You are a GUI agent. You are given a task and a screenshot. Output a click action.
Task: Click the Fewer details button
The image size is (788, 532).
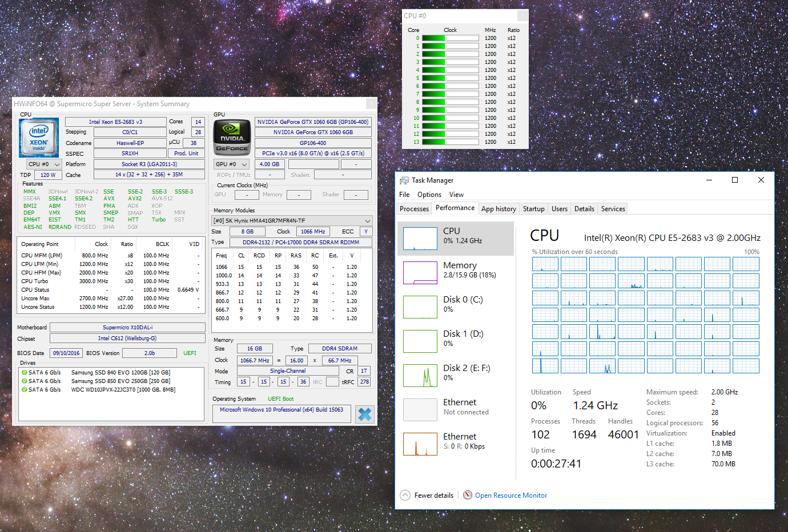427,495
